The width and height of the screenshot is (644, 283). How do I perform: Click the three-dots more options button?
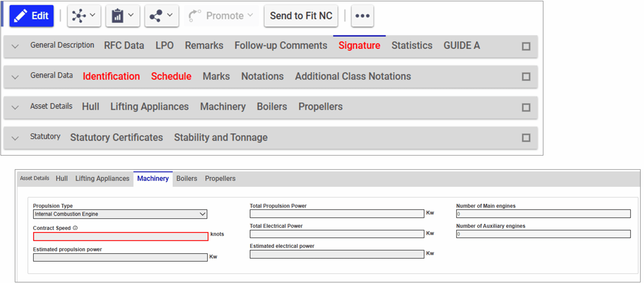pyautogui.click(x=362, y=16)
